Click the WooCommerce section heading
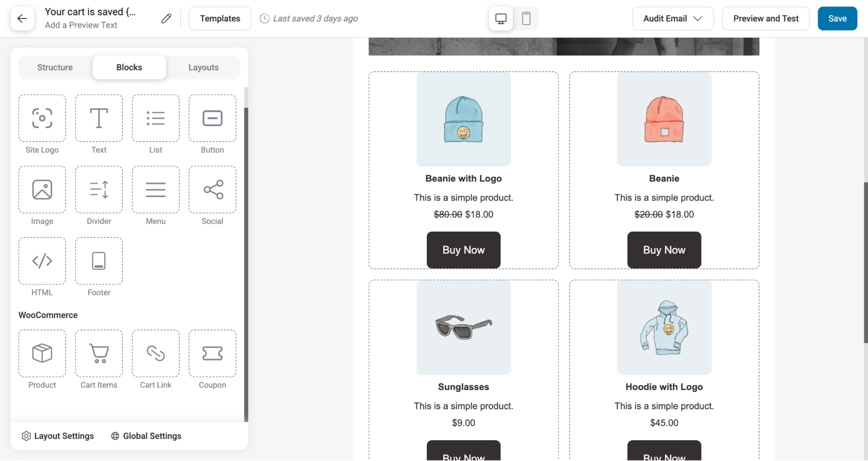 coord(48,315)
